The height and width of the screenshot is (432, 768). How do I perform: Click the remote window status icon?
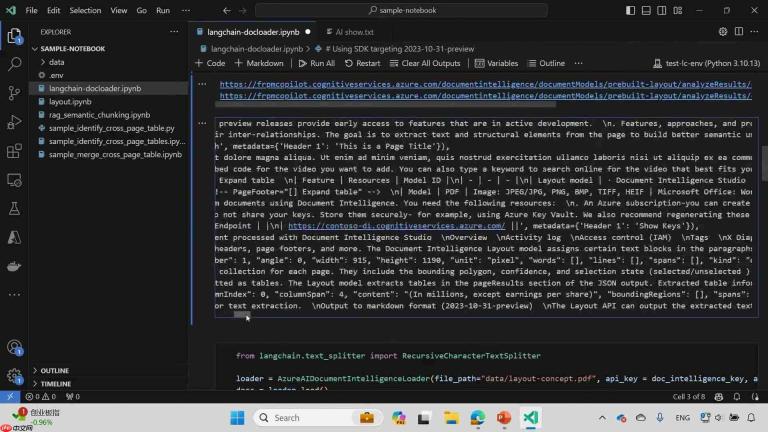(10, 397)
